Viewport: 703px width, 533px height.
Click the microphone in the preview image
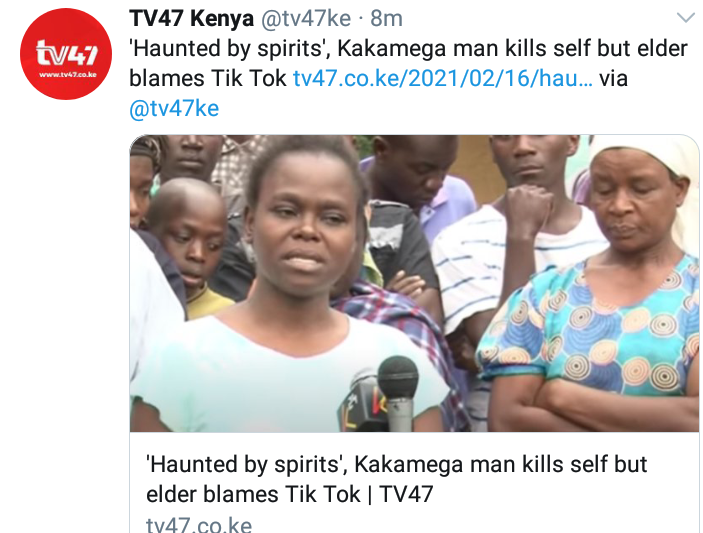tap(397, 392)
